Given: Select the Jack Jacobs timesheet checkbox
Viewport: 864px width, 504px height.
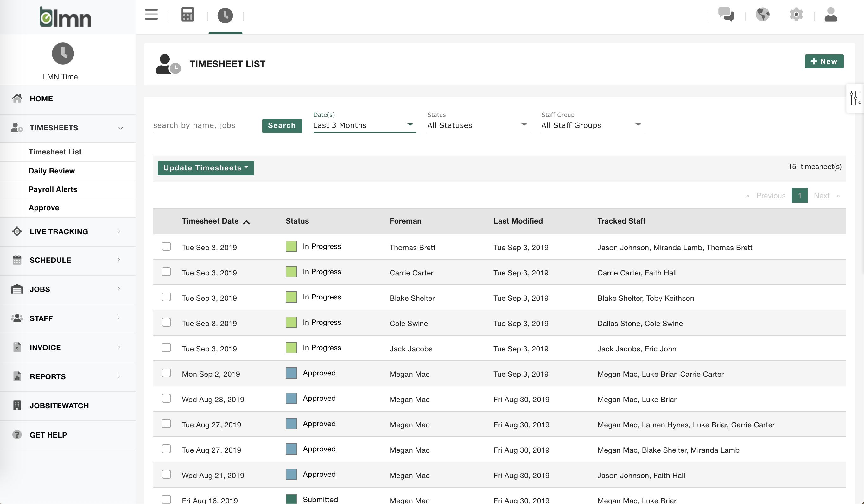Looking at the screenshot, I should 166,348.
